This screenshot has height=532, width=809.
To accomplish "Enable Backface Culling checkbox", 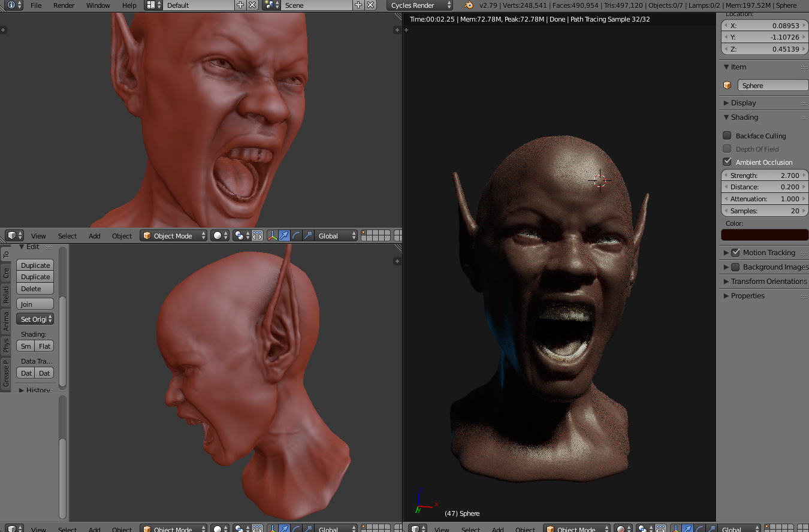I will (727, 135).
